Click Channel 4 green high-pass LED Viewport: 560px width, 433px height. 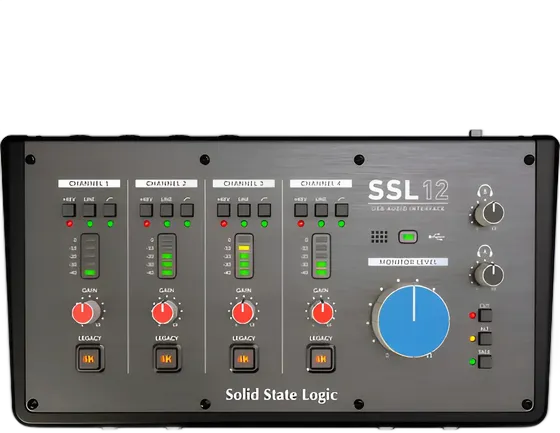tap(342, 224)
